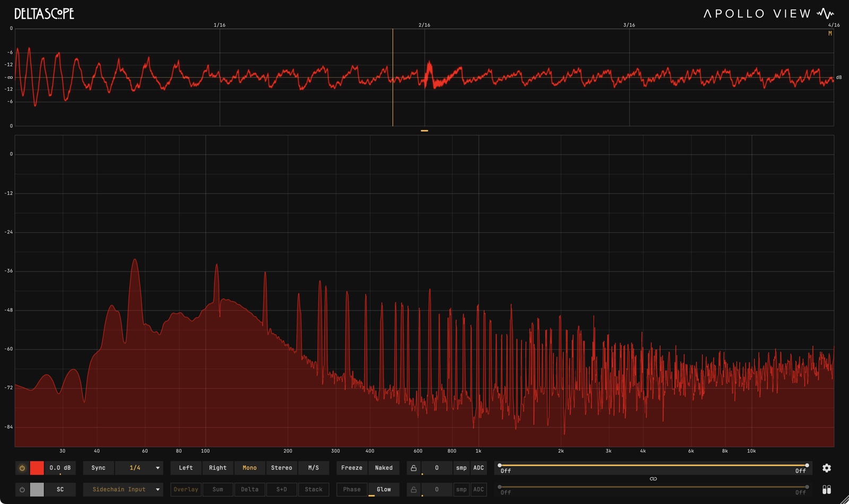Click the upper ADC button
The height and width of the screenshot is (504, 849).
(479, 468)
